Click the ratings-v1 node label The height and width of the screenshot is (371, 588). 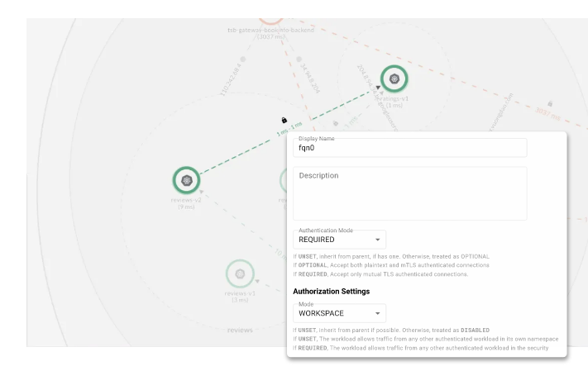tap(396, 98)
